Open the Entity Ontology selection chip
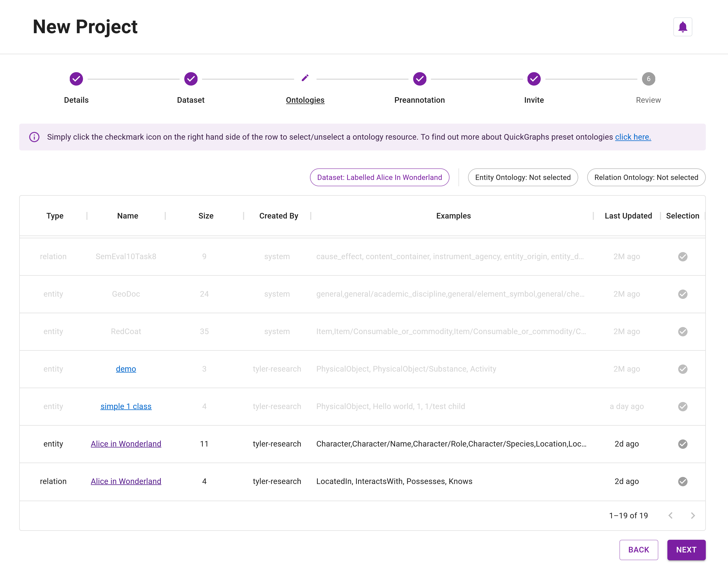 click(523, 177)
